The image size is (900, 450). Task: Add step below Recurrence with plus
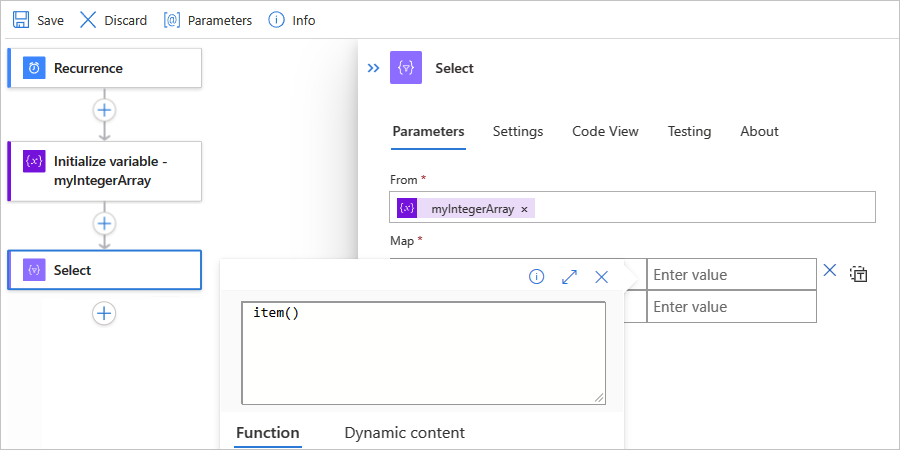click(x=105, y=109)
